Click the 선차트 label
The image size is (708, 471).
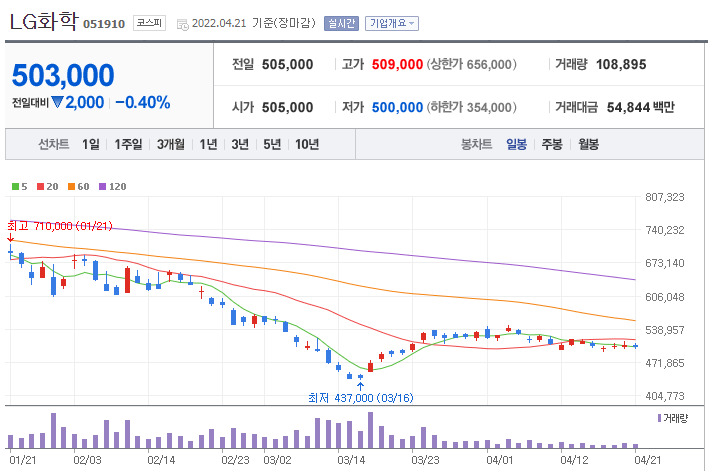click(x=54, y=145)
